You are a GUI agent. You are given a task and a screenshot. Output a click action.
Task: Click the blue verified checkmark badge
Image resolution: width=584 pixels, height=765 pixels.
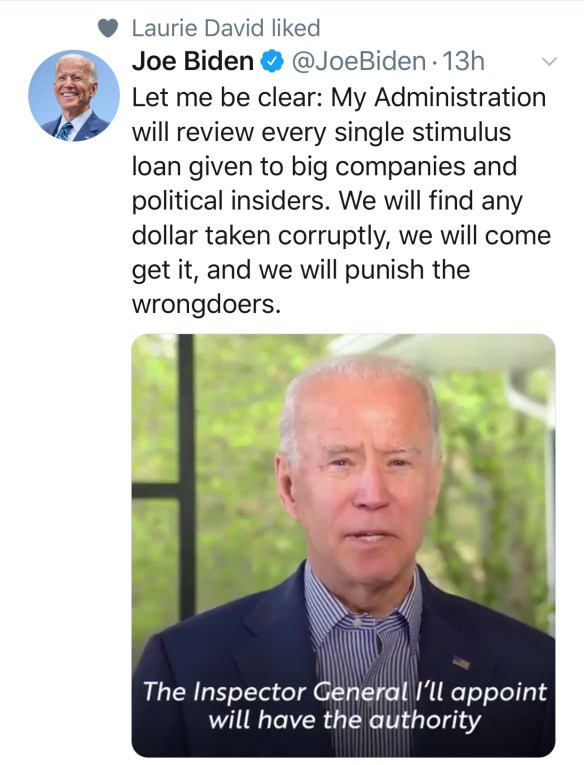coord(272,61)
